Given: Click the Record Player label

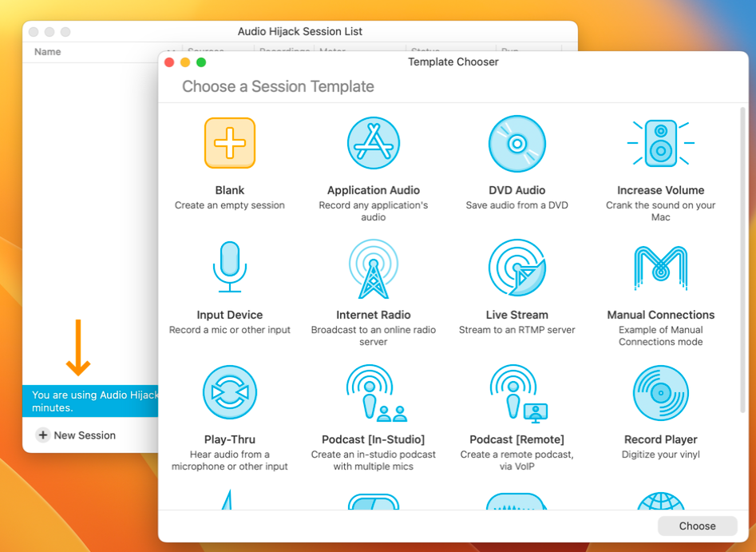Looking at the screenshot, I should tap(660, 439).
